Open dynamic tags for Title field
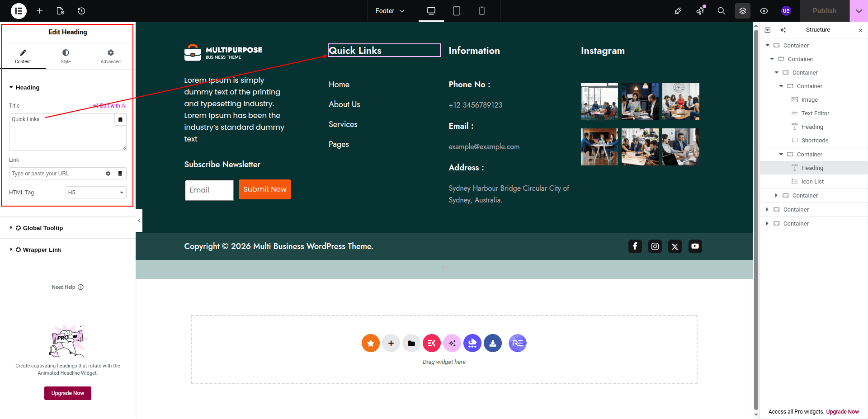868x419 pixels. click(120, 120)
